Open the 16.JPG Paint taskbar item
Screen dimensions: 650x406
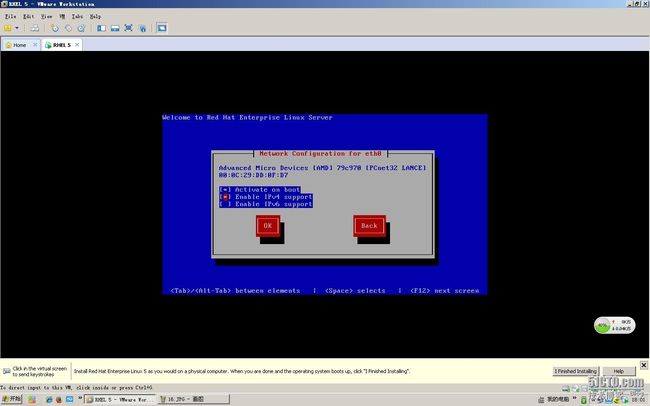pos(193,399)
